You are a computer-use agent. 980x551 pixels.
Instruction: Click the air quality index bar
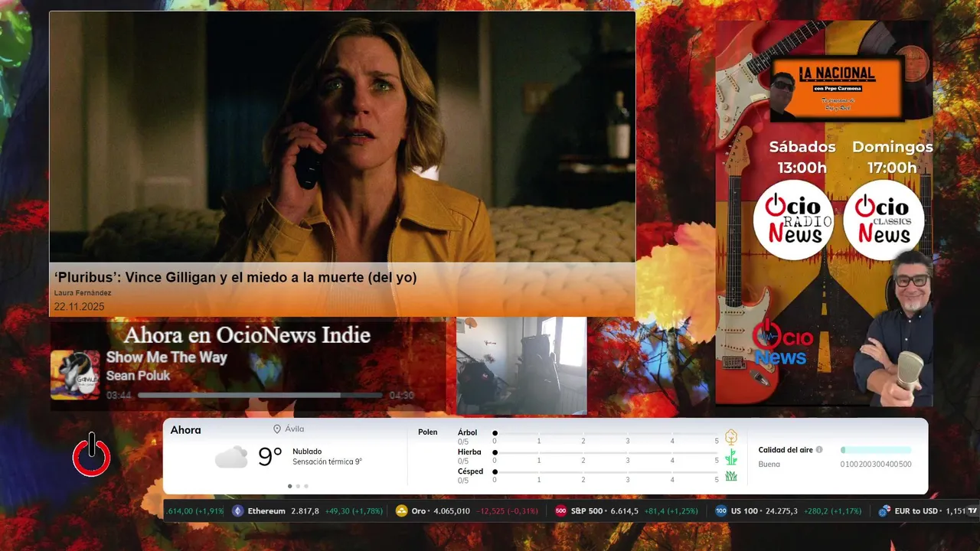click(x=876, y=450)
